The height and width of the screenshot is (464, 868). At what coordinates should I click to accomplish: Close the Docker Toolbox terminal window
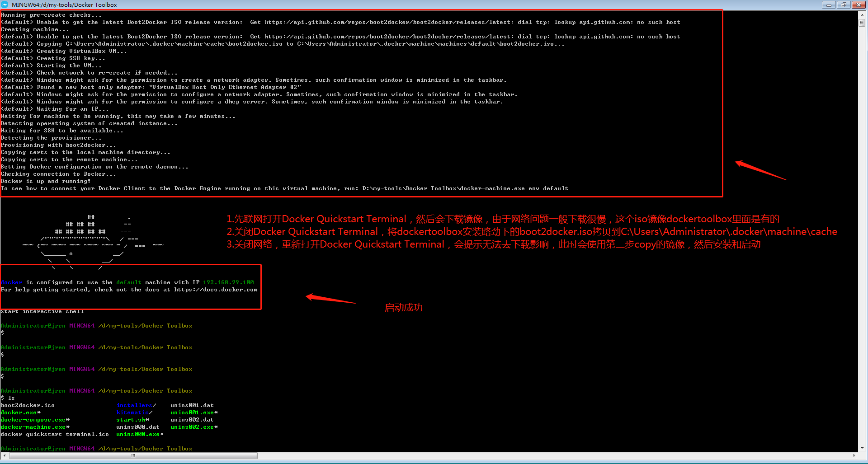(858, 5)
